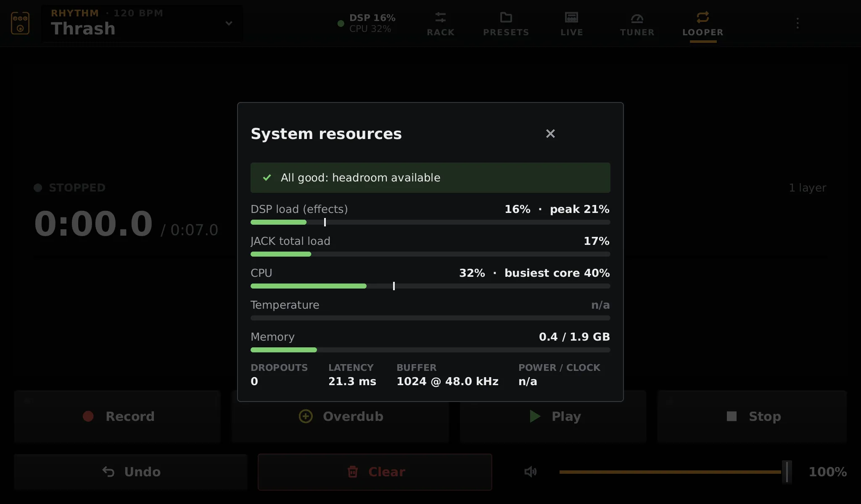Image resolution: width=861 pixels, height=504 pixels.
Task: Click the green checkmark status icon
Action: (267, 178)
